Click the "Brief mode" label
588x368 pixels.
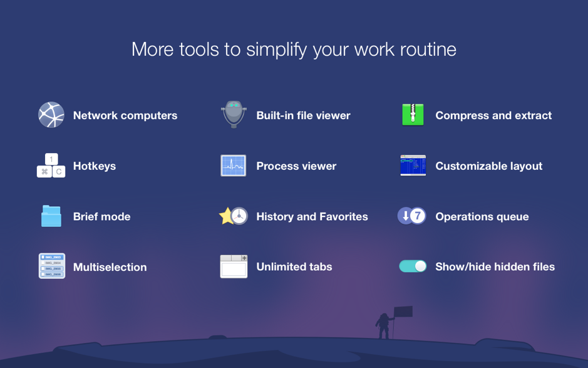[101, 217]
